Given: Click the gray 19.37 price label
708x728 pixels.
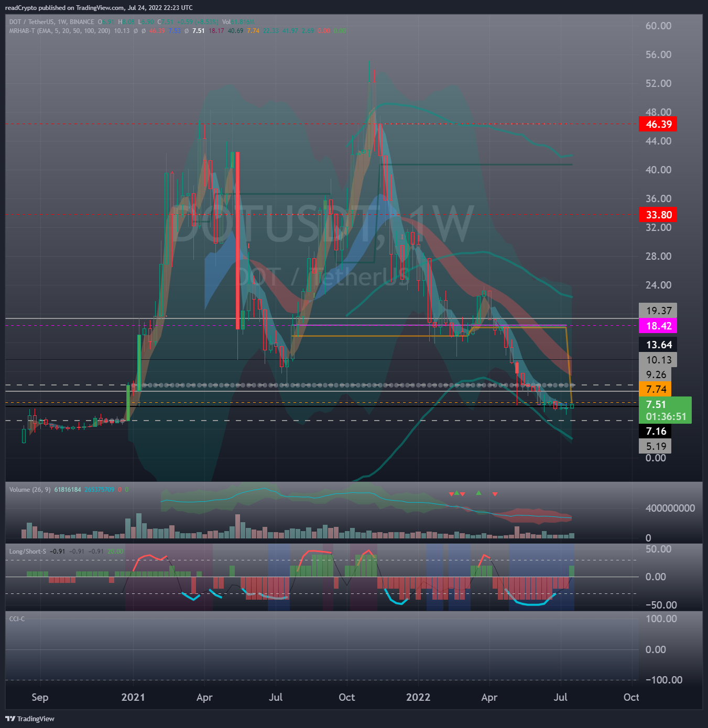Looking at the screenshot, I should (658, 311).
